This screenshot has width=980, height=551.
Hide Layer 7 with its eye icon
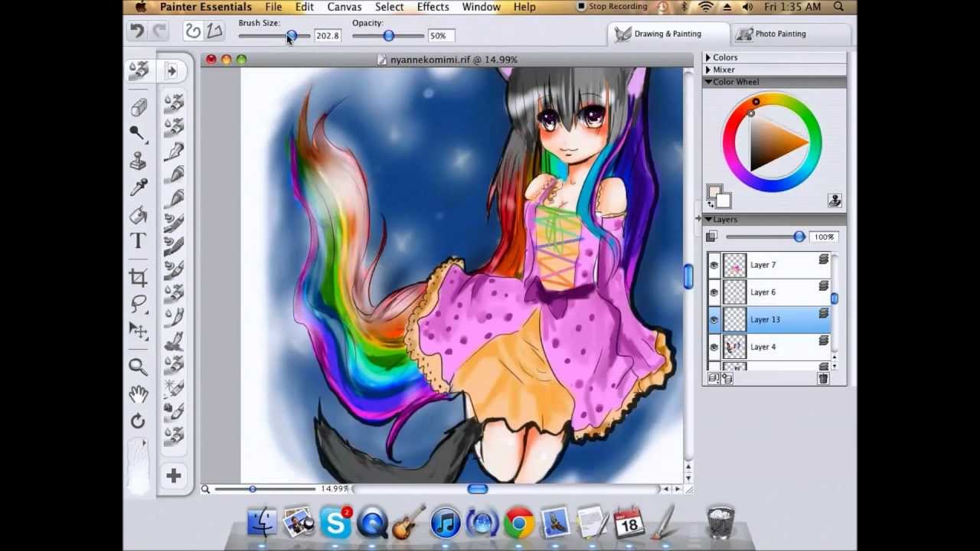pos(714,265)
